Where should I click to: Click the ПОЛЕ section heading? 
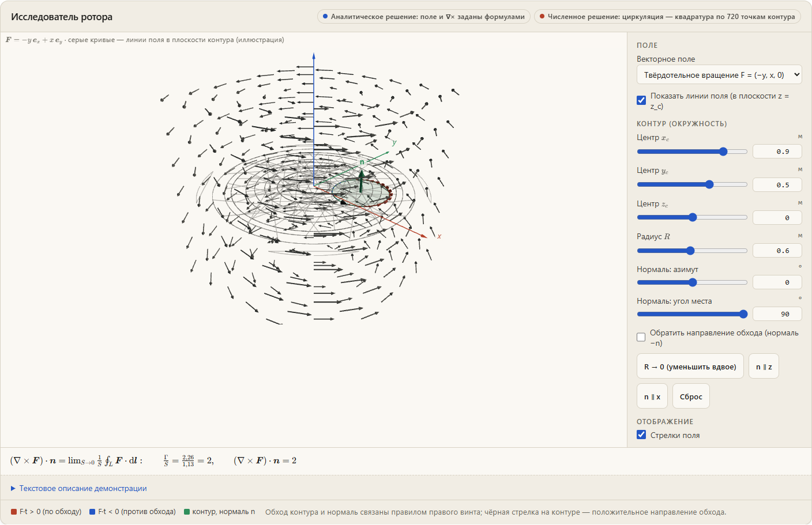tap(647, 45)
